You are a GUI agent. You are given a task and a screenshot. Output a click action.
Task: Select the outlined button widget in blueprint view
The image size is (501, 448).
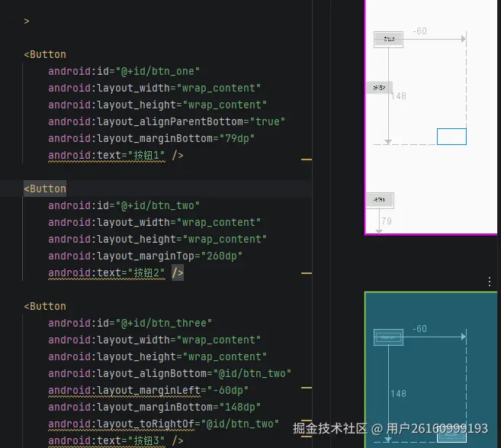pos(388,337)
